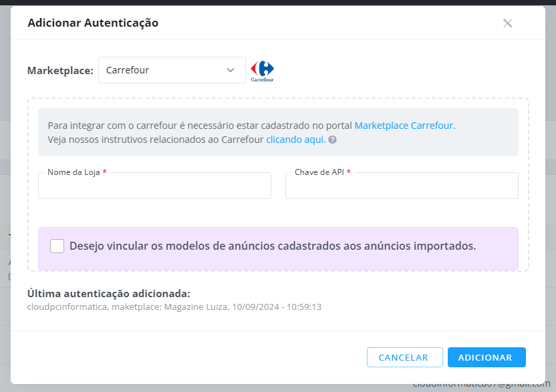Follow the 'clicando aqui' instructions link
556x392 pixels.
coord(296,140)
